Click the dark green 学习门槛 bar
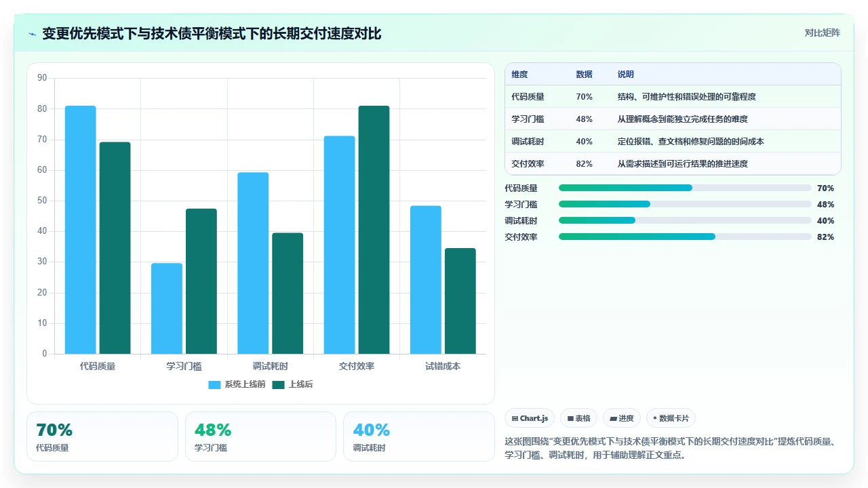The width and height of the screenshot is (868, 488). click(201, 281)
